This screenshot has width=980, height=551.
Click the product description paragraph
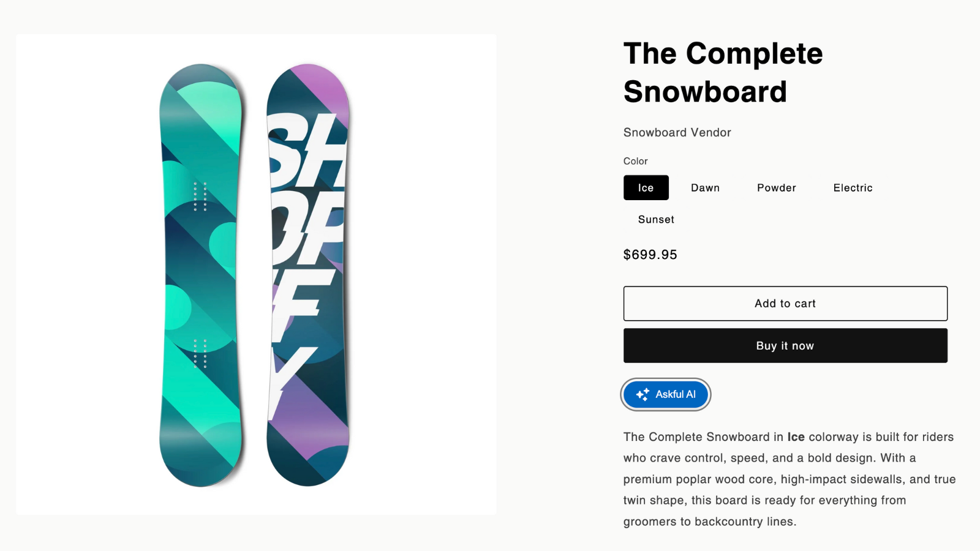pyautogui.click(x=790, y=479)
